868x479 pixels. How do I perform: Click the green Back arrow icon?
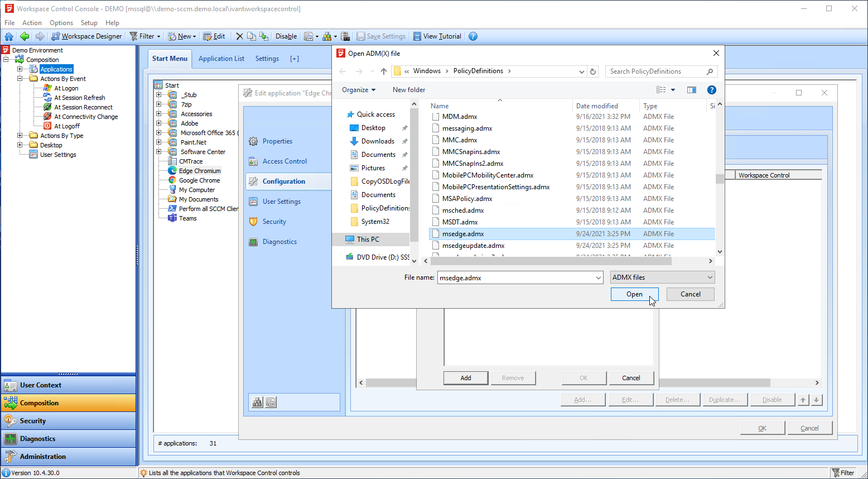[24, 36]
